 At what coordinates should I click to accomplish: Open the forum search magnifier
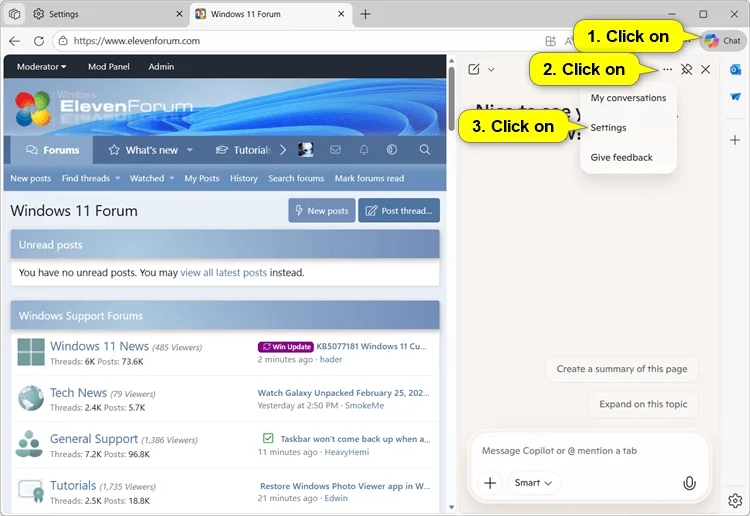(425, 150)
